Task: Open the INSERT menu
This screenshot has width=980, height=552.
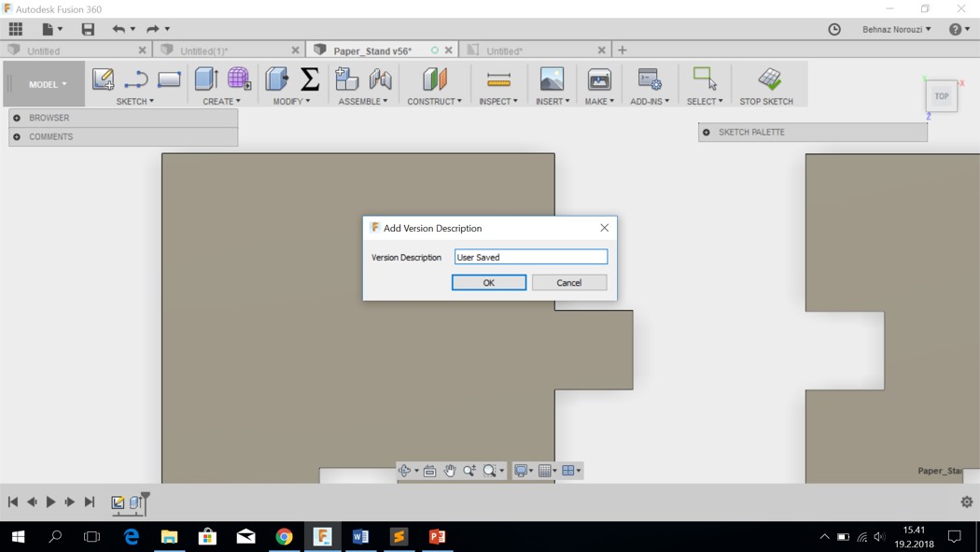Action: pos(553,101)
